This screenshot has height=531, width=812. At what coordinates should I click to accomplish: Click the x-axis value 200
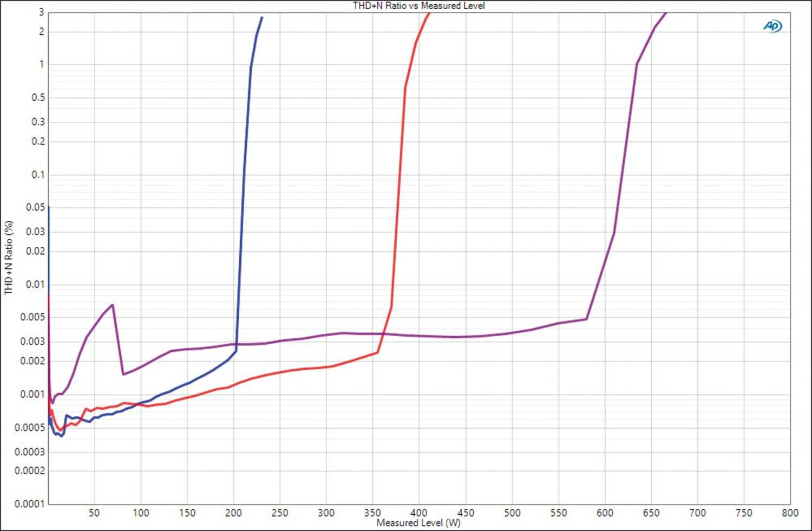coord(233,513)
